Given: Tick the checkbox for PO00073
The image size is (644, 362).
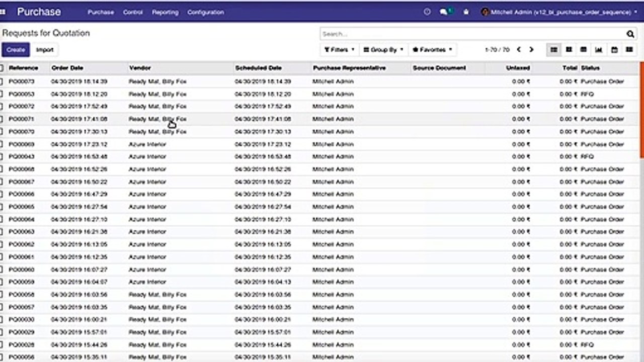Looking at the screenshot, I should [x=2, y=81].
